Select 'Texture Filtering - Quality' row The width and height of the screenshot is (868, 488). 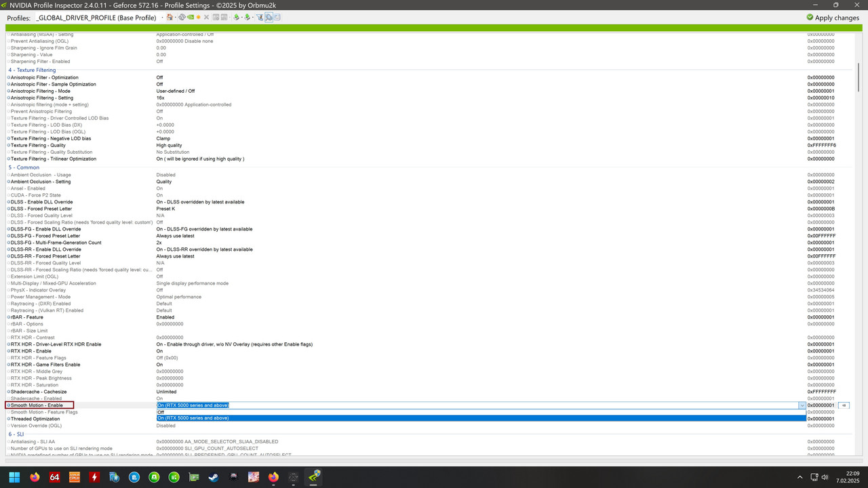point(430,145)
